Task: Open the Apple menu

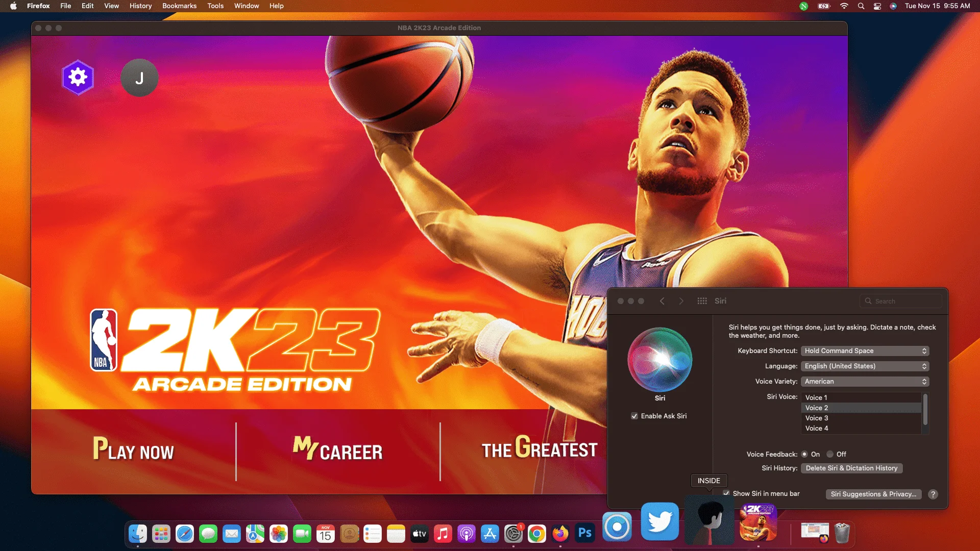Action: pos(13,6)
